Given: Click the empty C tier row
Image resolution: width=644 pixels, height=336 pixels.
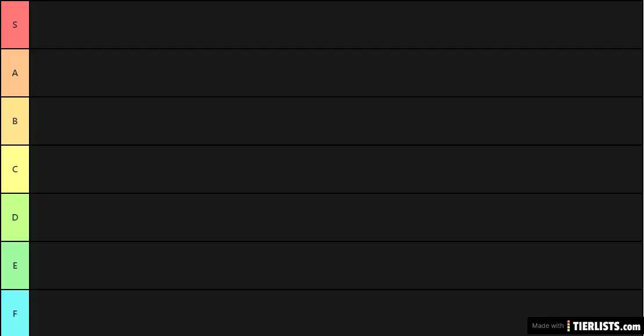Looking at the screenshot, I should (x=337, y=169).
